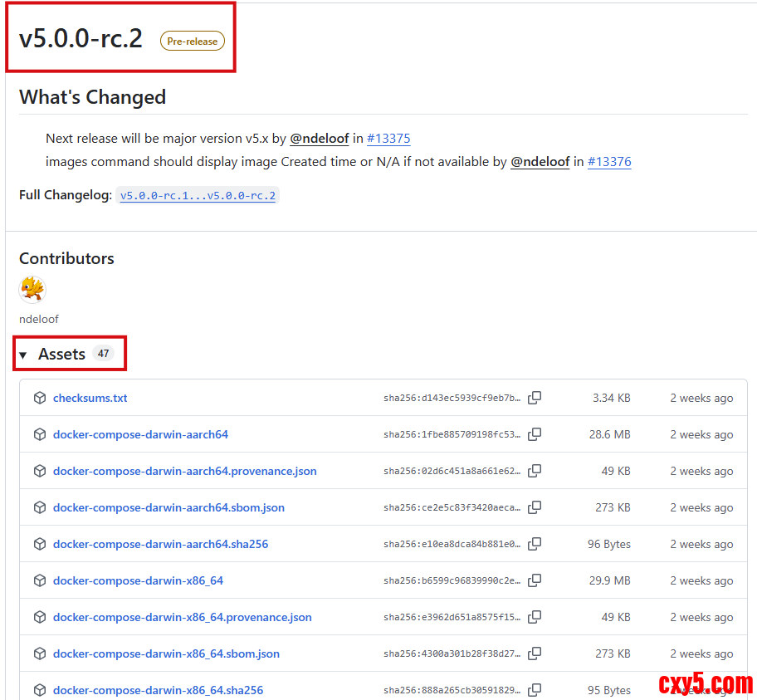The image size is (757, 700).
Task: Open ndeloof contributor avatar
Action: [32, 290]
